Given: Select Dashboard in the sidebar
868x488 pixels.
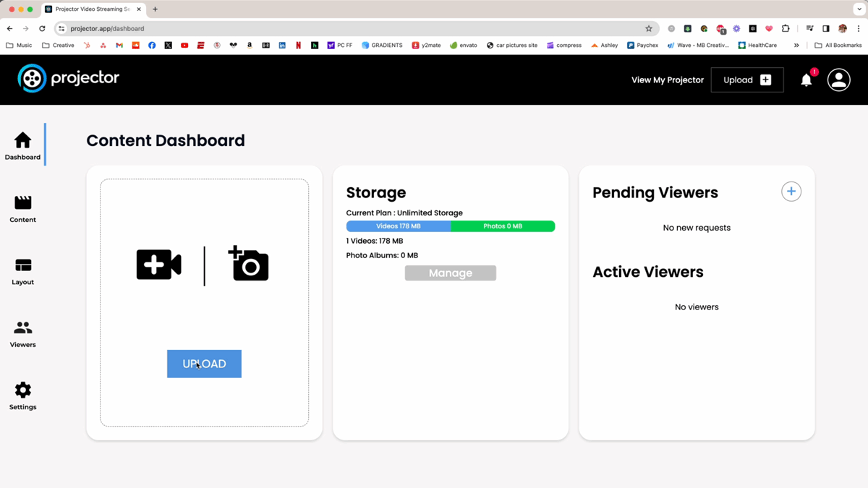Looking at the screenshot, I should click(23, 146).
